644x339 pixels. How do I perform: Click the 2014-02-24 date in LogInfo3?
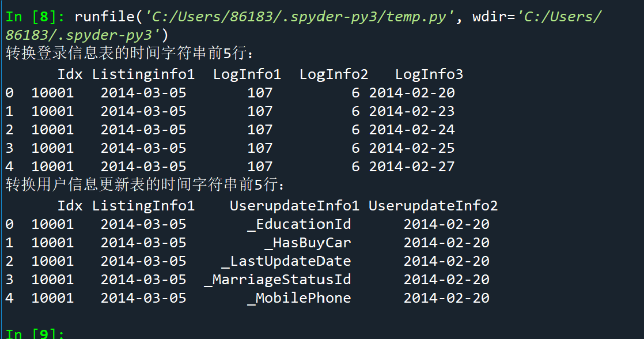412,130
